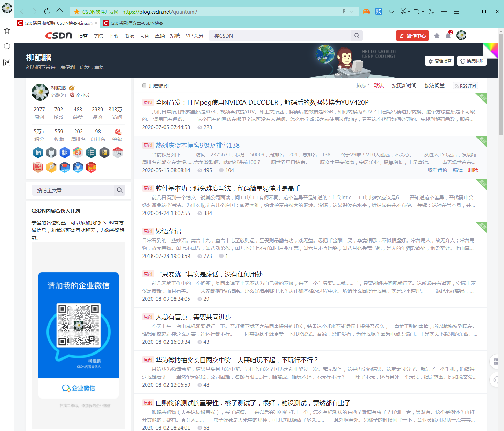
Task: Open the scissors tool dropdown arrow
Action: point(409,12)
